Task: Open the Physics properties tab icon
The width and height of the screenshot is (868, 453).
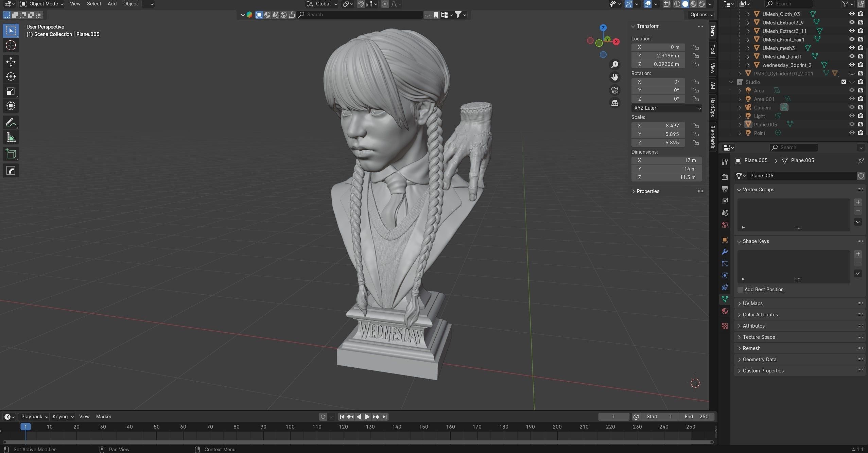Action: pos(725,276)
